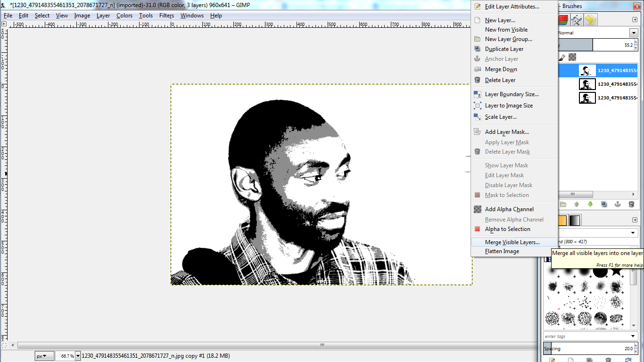Click the Spacing value stepper arrows

click(636, 349)
